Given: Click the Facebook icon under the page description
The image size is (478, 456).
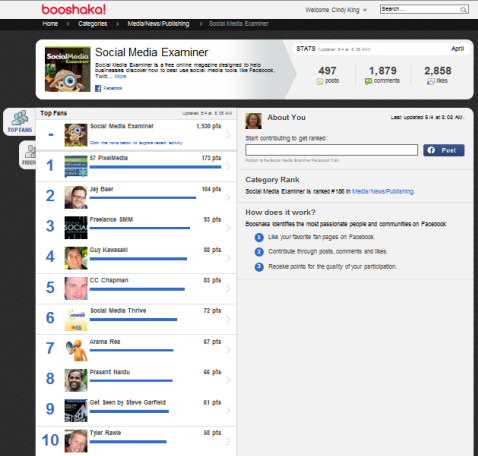Looking at the screenshot, I should [98, 88].
